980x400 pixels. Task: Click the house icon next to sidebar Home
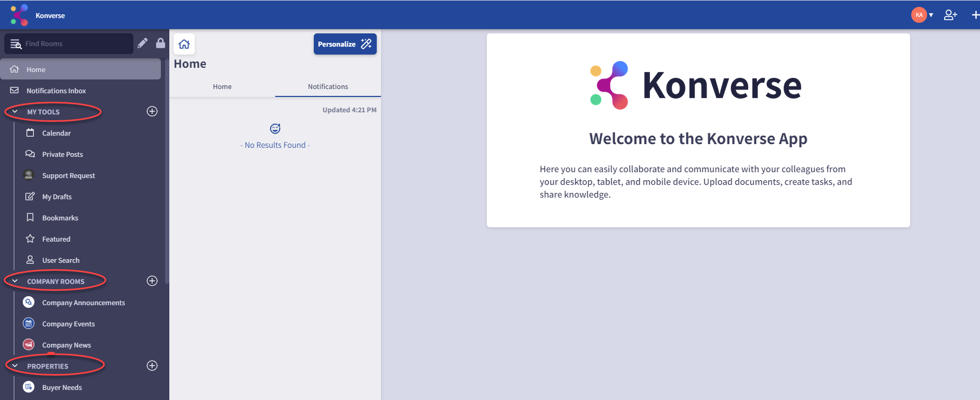[x=14, y=69]
